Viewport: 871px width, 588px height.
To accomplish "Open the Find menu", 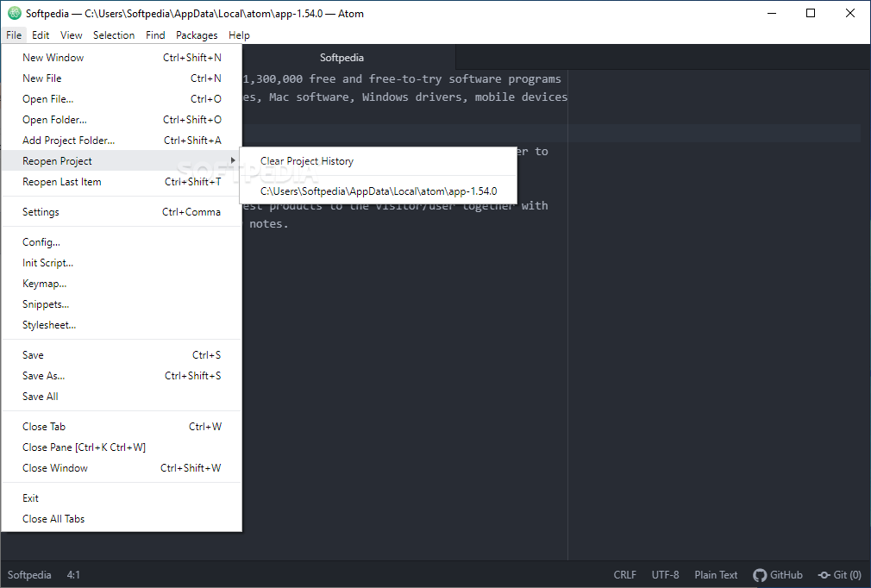I will 155,35.
